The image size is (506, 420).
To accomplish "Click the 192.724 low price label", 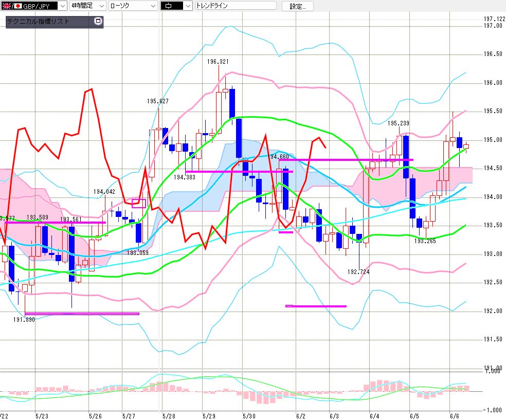I will pyautogui.click(x=358, y=272).
